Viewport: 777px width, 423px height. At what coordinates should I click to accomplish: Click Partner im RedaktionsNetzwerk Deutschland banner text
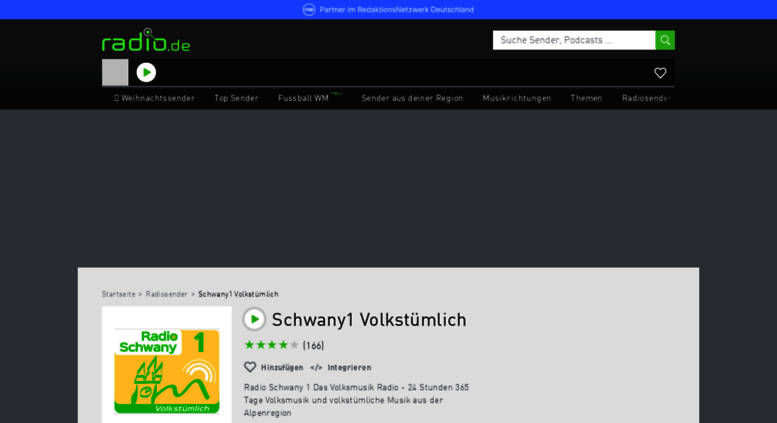tap(396, 9)
